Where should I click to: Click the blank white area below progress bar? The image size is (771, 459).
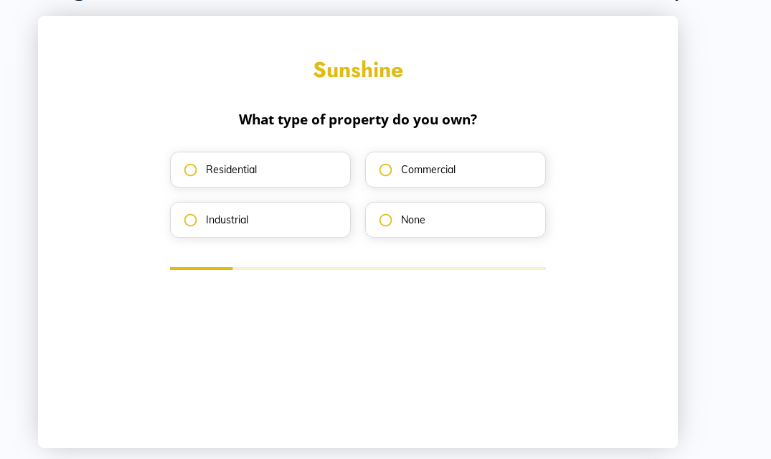coord(357,360)
